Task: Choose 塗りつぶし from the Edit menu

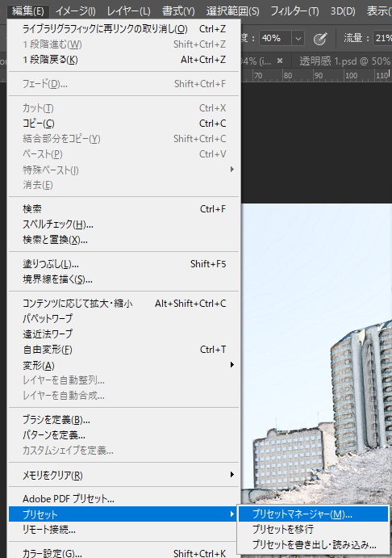Action: point(123,264)
